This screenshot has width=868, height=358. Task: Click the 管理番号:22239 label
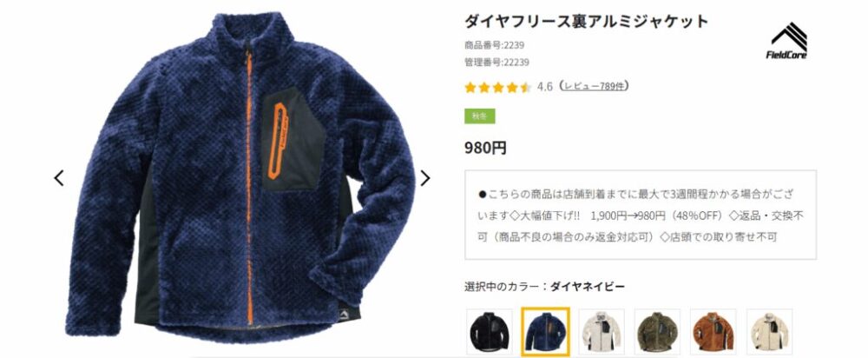(496, 62)
